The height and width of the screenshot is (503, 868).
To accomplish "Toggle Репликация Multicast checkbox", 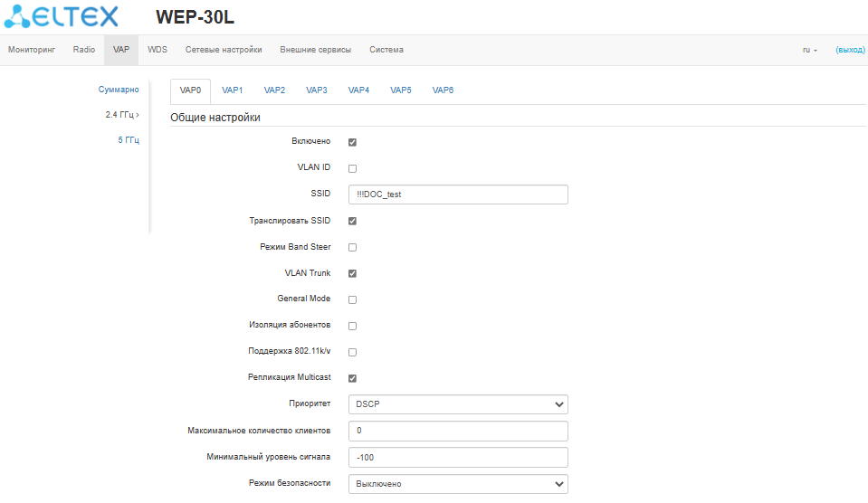I will coord(353,378).
